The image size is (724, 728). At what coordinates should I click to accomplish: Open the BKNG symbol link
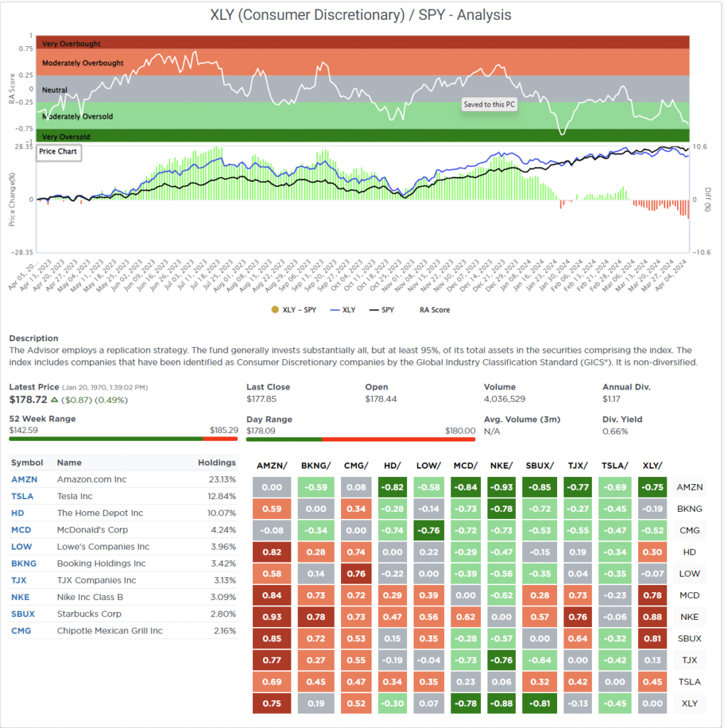click(23, 563)
